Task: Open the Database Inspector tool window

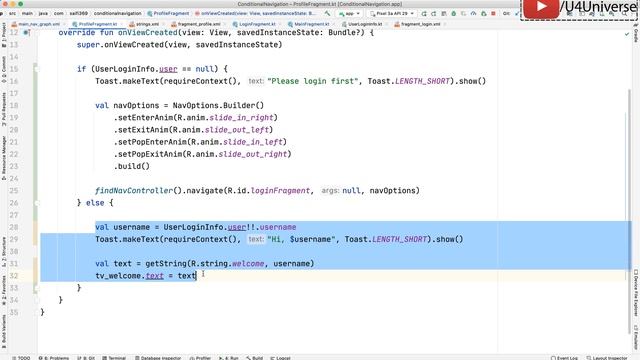Action: pos(158,358)
